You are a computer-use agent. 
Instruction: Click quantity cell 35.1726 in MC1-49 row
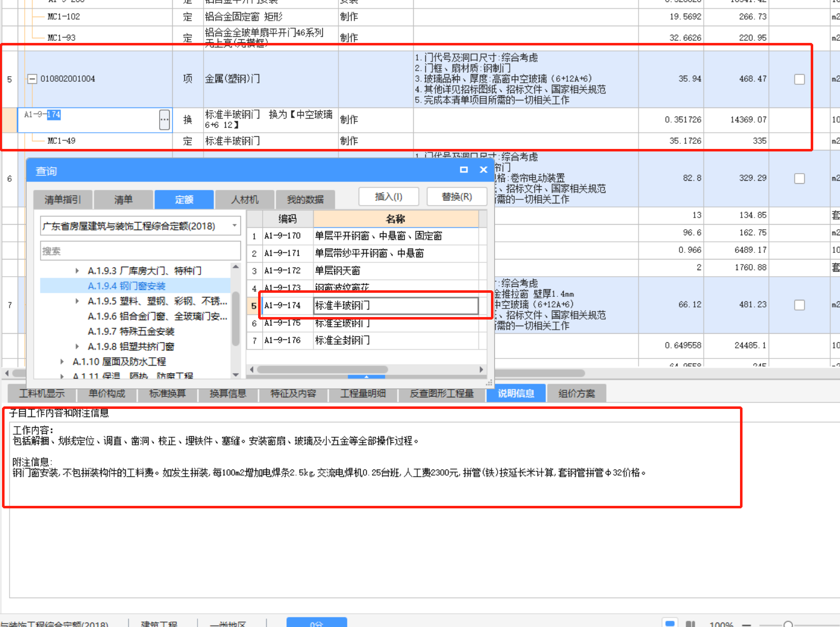click(x=671, y=141)
